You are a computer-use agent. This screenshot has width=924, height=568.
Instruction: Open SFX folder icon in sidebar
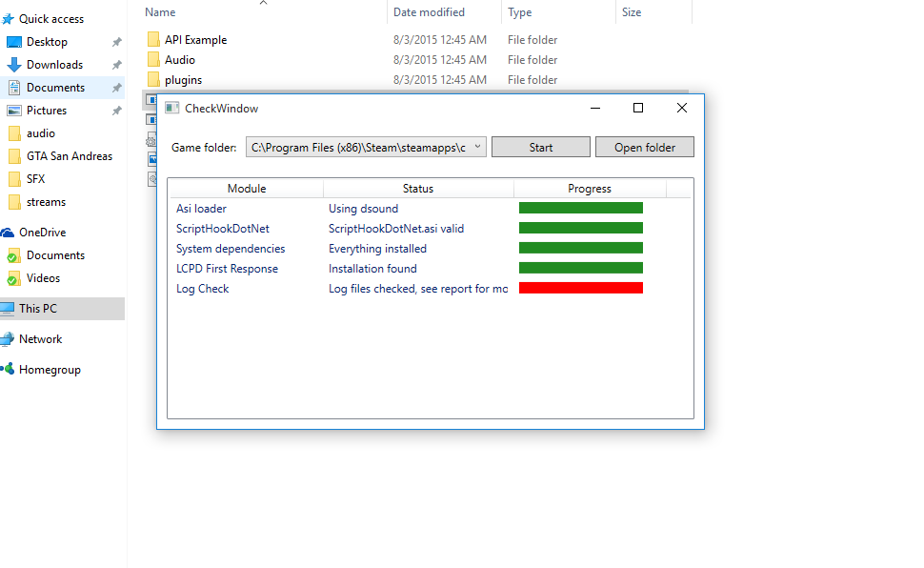(x=14, y=179)
